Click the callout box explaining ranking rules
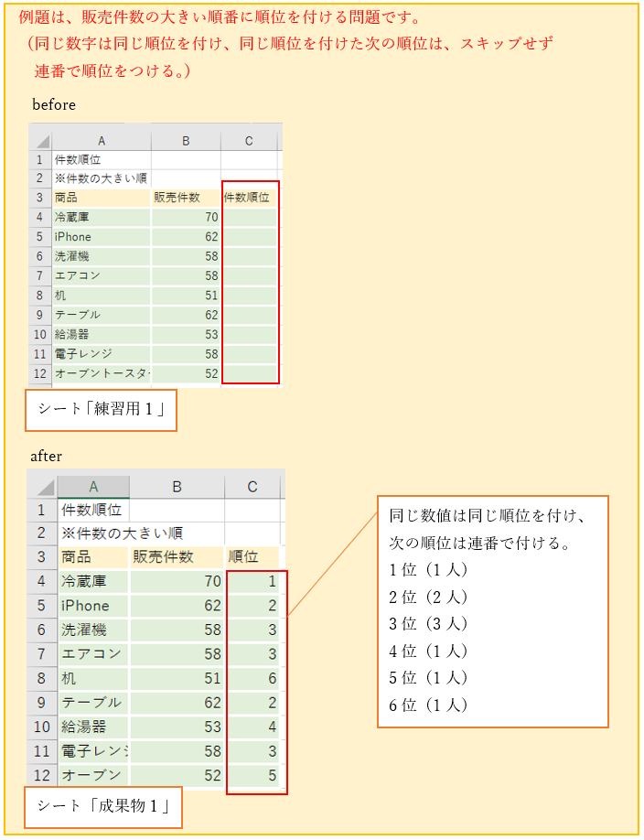644x840 pixels. point(492,610)
